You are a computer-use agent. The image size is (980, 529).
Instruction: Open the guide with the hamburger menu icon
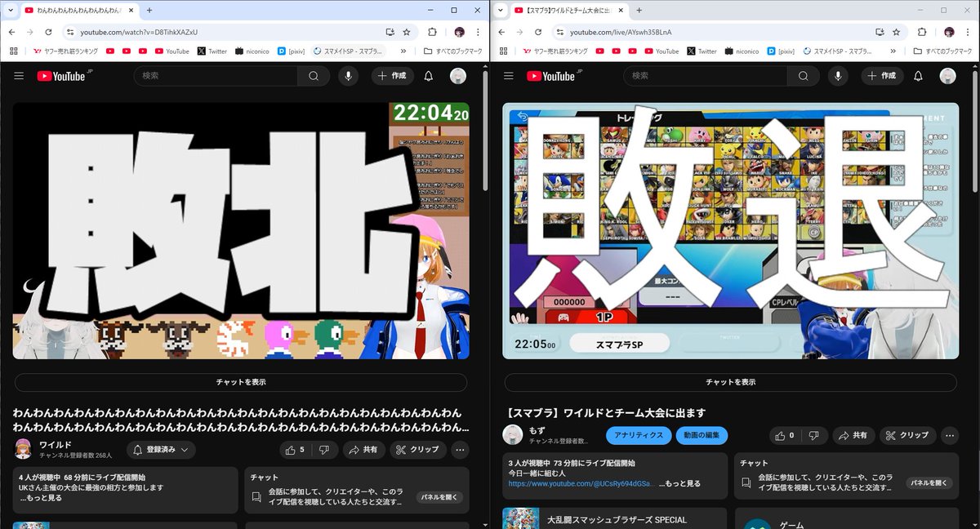tap(18, 76)
